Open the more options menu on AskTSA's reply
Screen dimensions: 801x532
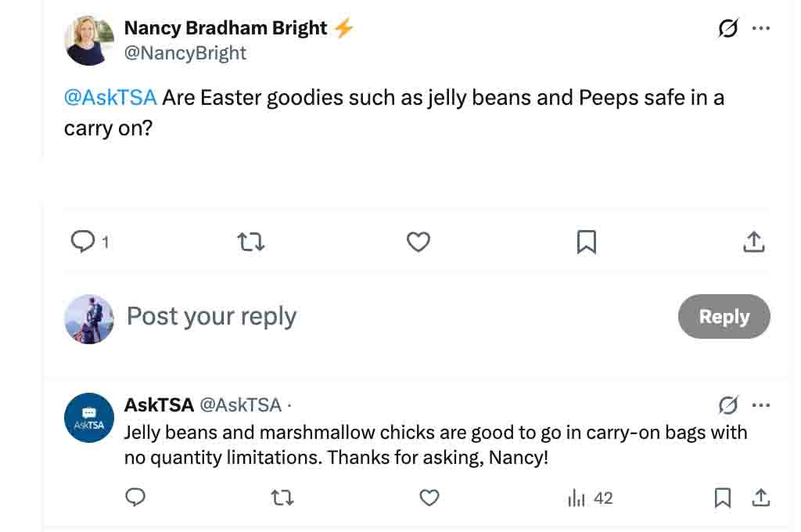[760, 405]
